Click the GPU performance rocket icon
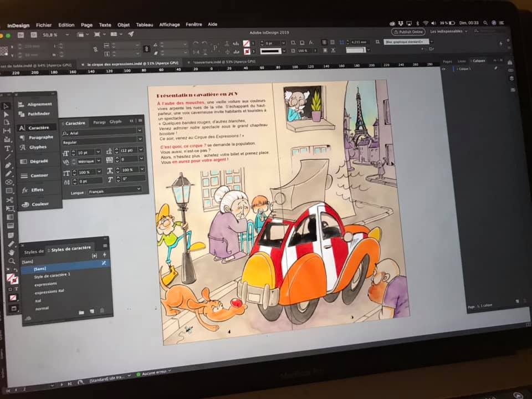This screenshot has width=532, height=399. (131, 34)
